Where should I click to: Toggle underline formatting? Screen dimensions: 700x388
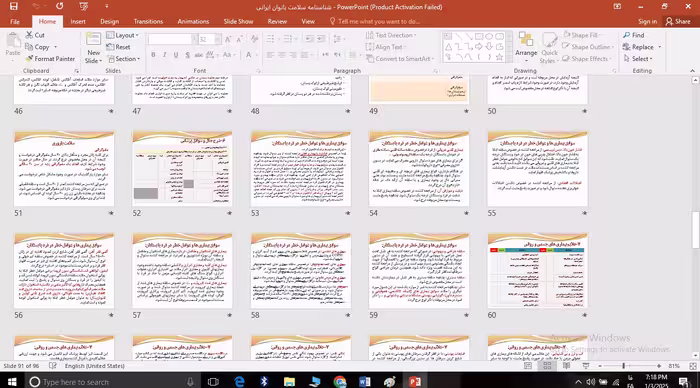coord(176,54)
